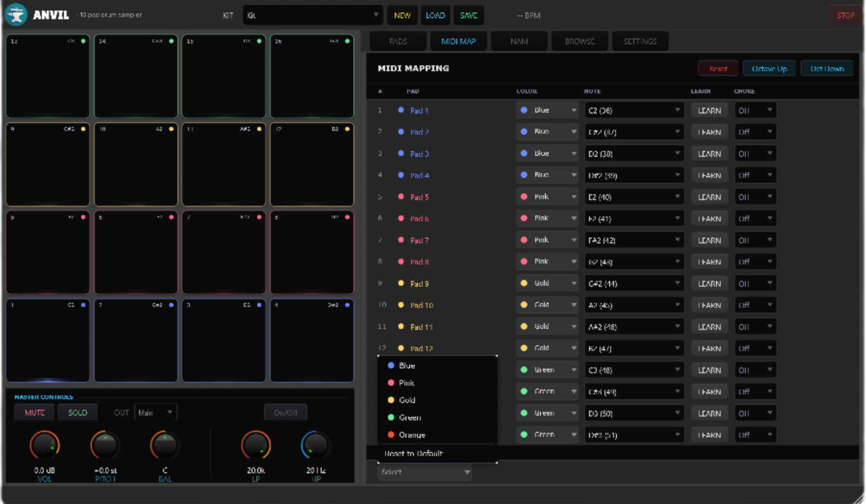Select Green in the color popup menu
The height and width of the screenshot is (504, 866).
click(x=437, y=417)
